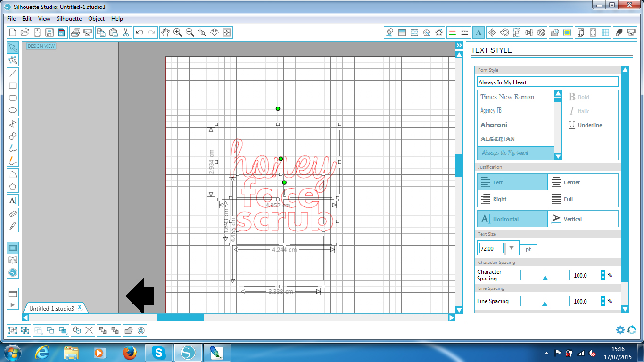Select the arrow selection tool

(x=13, y=48)
